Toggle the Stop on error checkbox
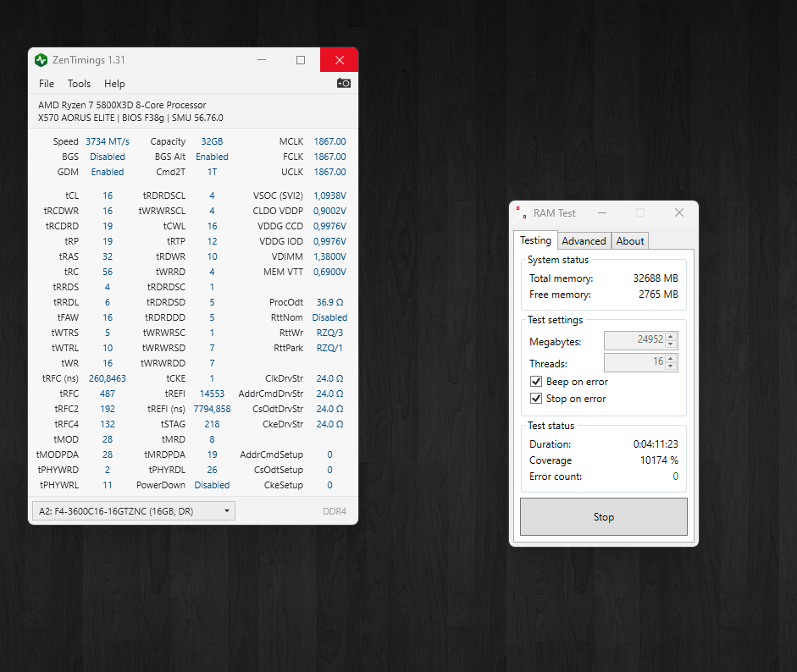The width and height of the screenshot is (797, 672). 536,399
